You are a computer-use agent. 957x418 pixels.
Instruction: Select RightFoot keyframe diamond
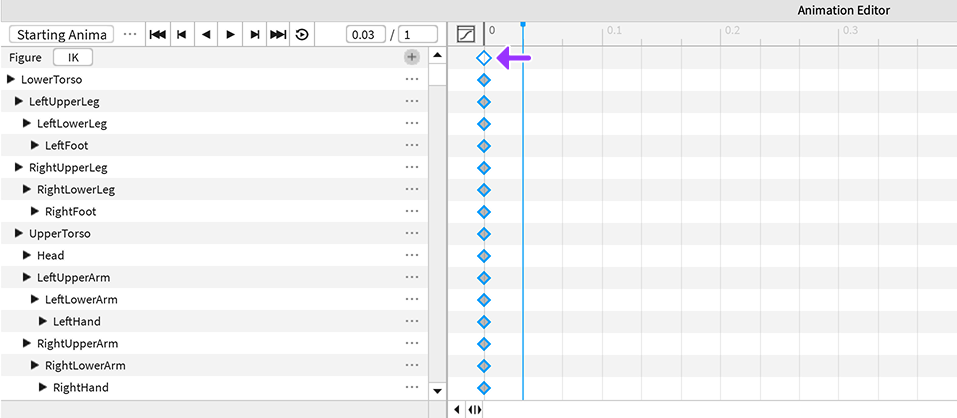click(x=484, y=212)
